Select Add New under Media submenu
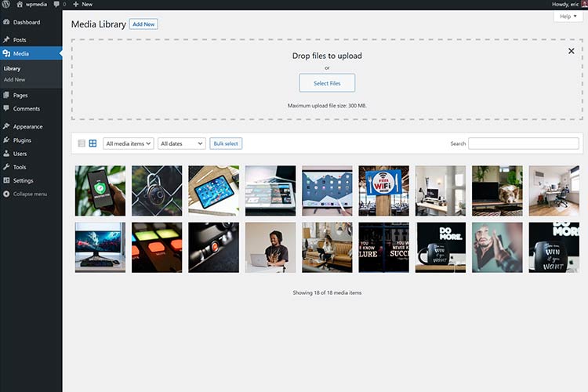 (x=14, y=79)
